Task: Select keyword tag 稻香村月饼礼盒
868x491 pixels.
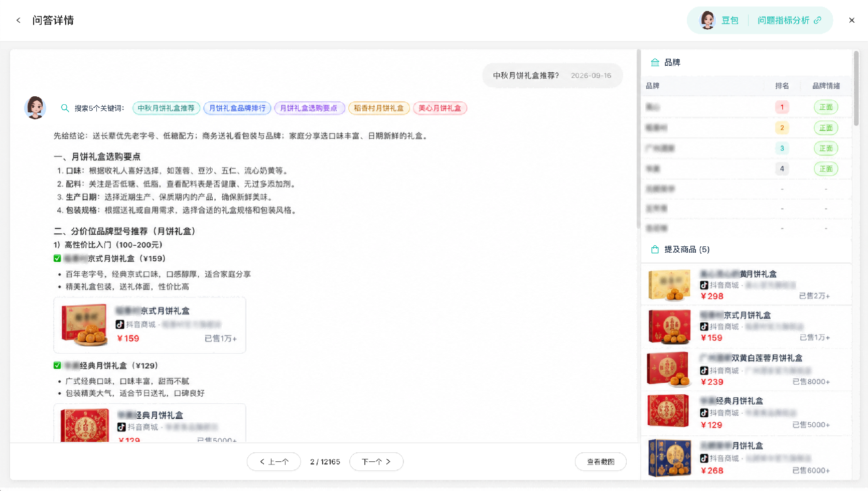Action: 379,108
